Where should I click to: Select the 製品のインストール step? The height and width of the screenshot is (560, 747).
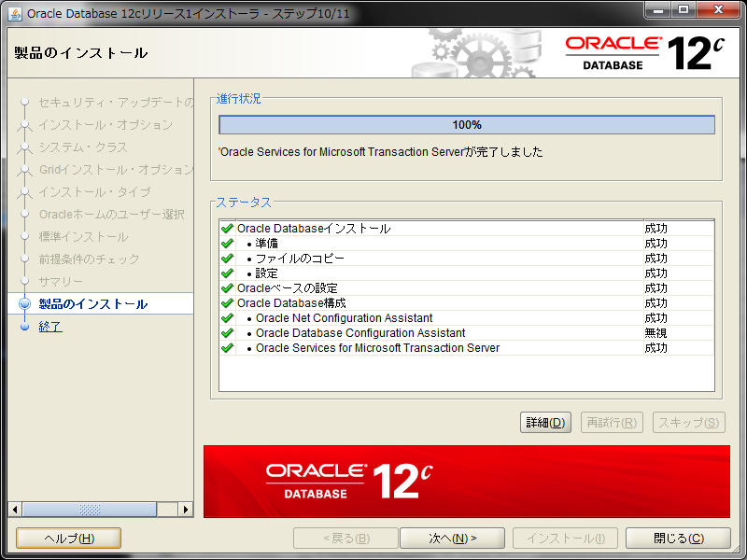click(x=93, y=304)
